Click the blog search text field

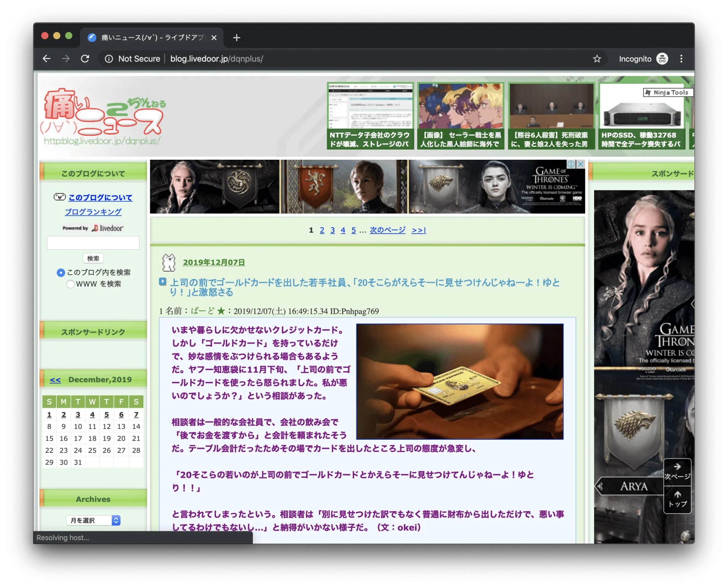[93, 243]
